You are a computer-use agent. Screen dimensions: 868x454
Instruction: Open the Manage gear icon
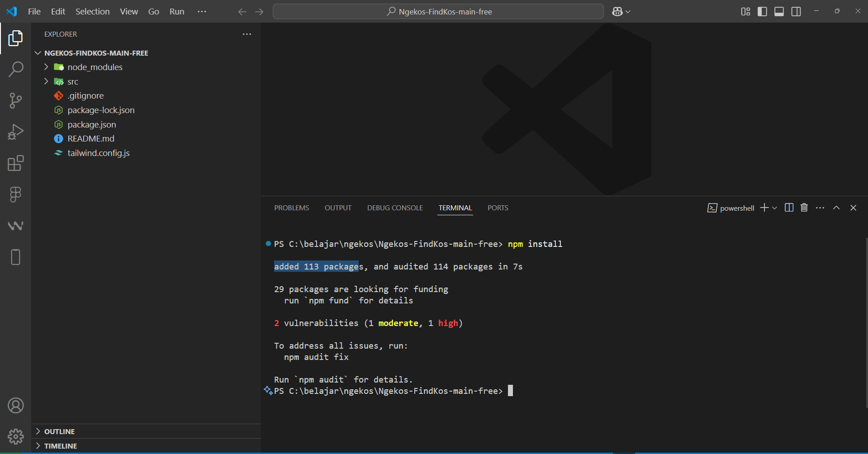(x=15, y=437)
